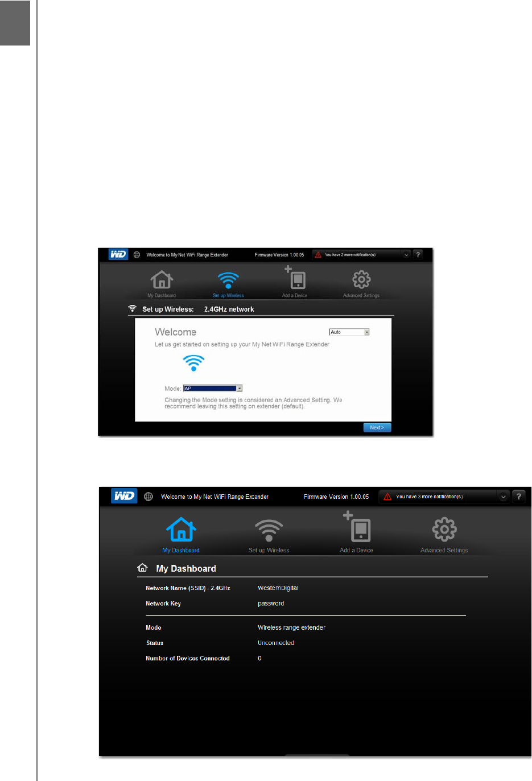Click the WD logo in My Dashboard window
Image resolution: width=532 pixels, height=781 pixels.
(124, 496)
